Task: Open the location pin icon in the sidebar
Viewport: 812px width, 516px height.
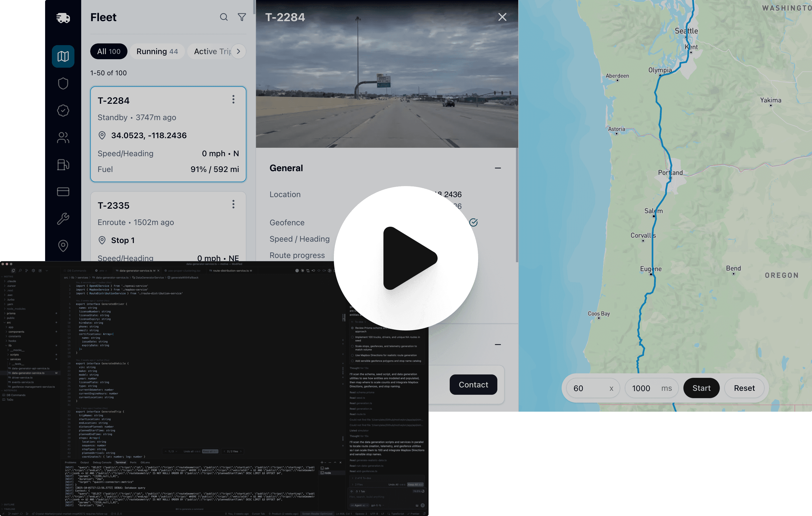Action: (63, 246)
